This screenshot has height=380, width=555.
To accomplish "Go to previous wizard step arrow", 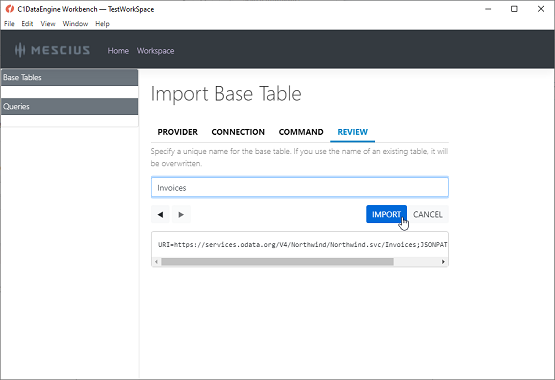I will [160, 214].
